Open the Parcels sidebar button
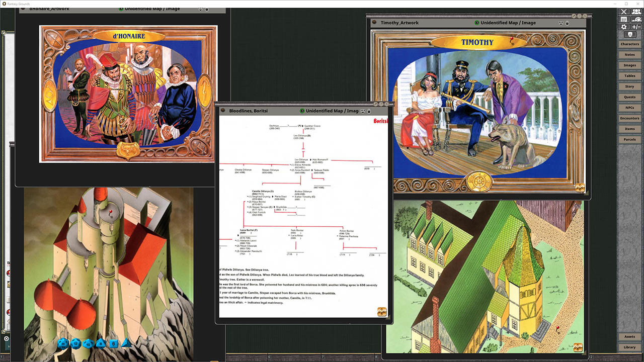Viewport: 644px width, 362px height. 630,139
